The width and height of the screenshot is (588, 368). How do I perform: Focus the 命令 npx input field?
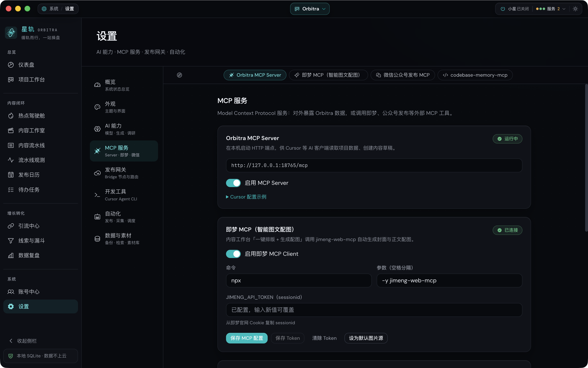(299, 280)
